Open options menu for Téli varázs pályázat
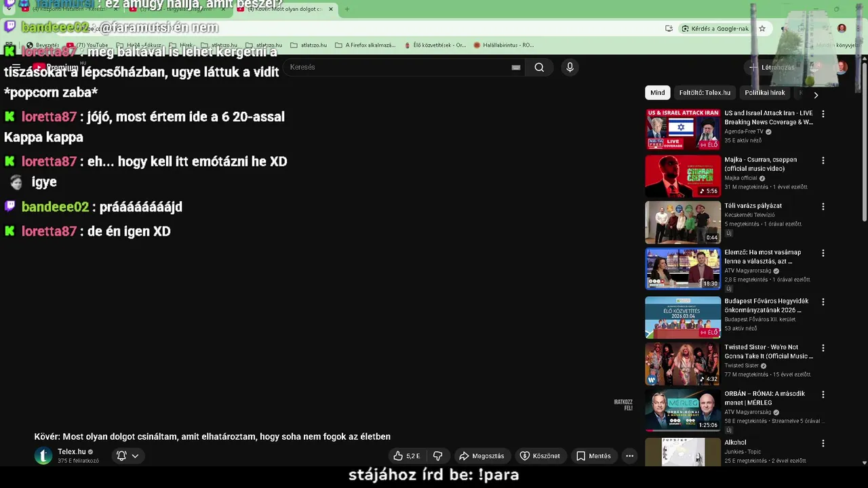Screen dimensions: 868x488 click(823, 207)
